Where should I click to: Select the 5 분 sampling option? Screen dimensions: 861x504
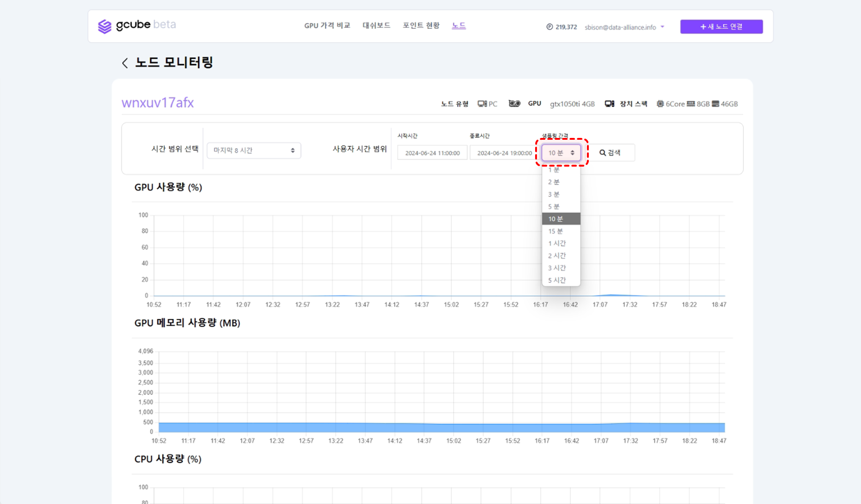[561, 206]
